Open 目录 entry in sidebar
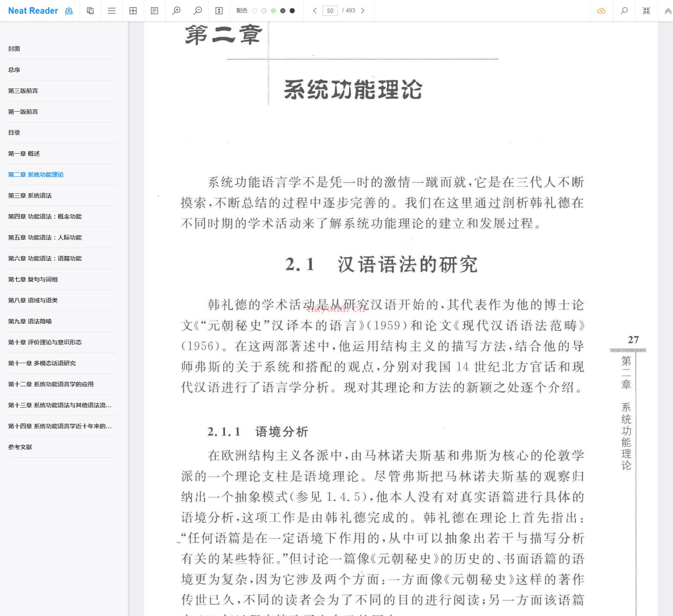This screenshot has height=616, width=673. tap(62, 133)
